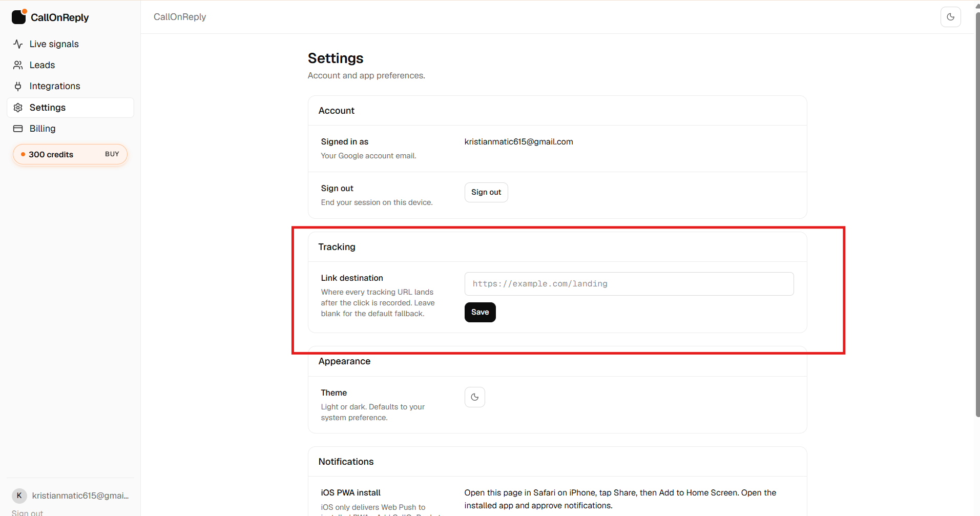980x516 pixels.
Task: Open Integrations from the sidebar
Action: pos(70,86)
